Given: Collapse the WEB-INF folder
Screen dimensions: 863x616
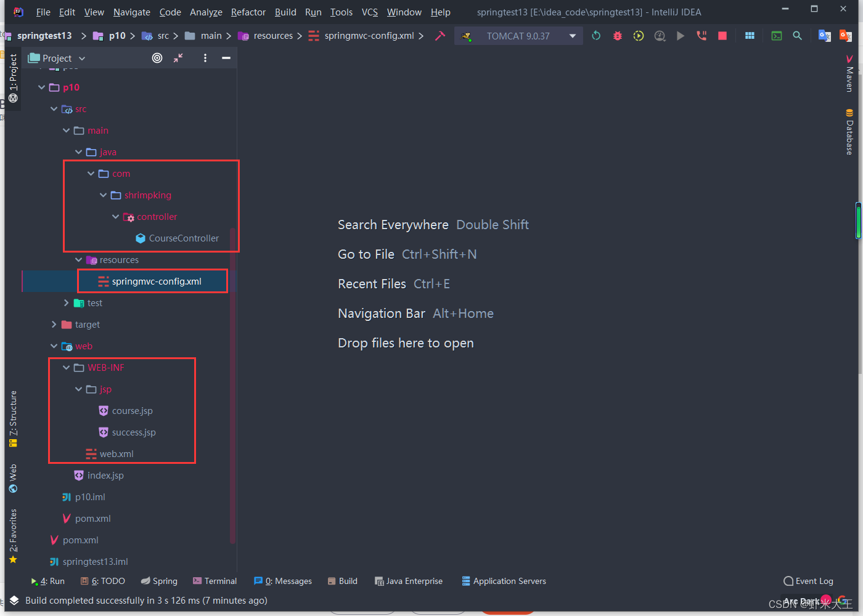Looking at the screenshot, I should coord(67,367).
